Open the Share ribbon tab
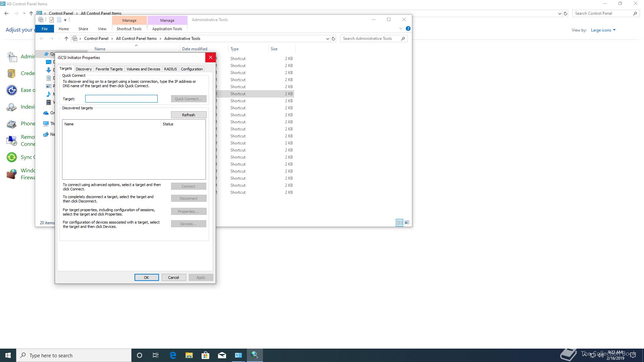Viewport: 644px width, 362px height. [83, 29]
